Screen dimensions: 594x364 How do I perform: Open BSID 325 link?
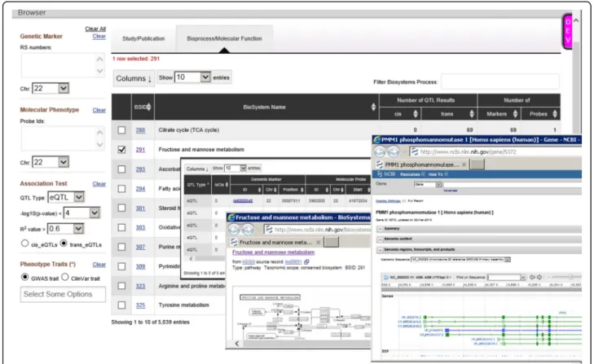140,305
